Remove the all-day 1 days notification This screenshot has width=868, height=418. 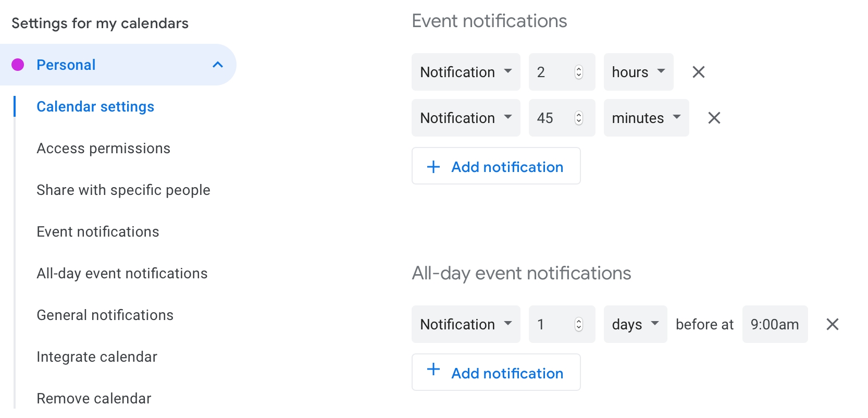click(832, 324)
